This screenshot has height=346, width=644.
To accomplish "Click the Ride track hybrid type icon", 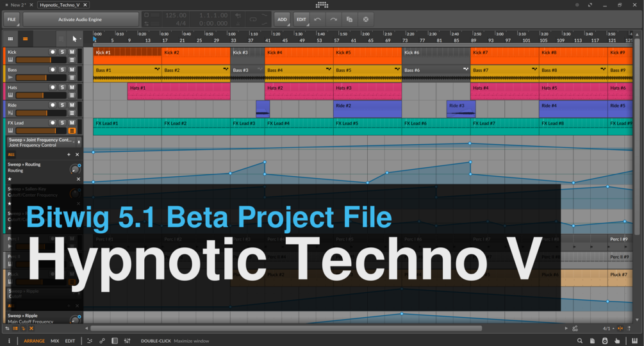I will [x=10, y=113].
